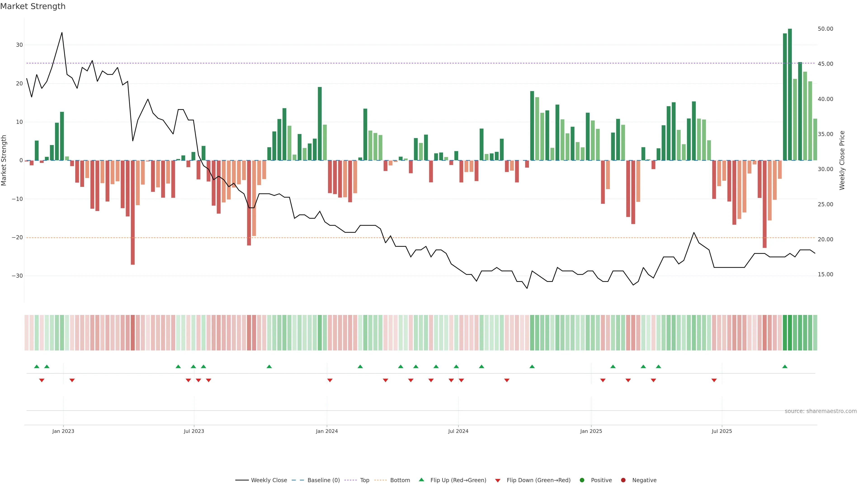Viewport: 868px width, 488px height.
Task: Click the leftmost red flip-down triangle marker
Action: click(x=42, y=380)
